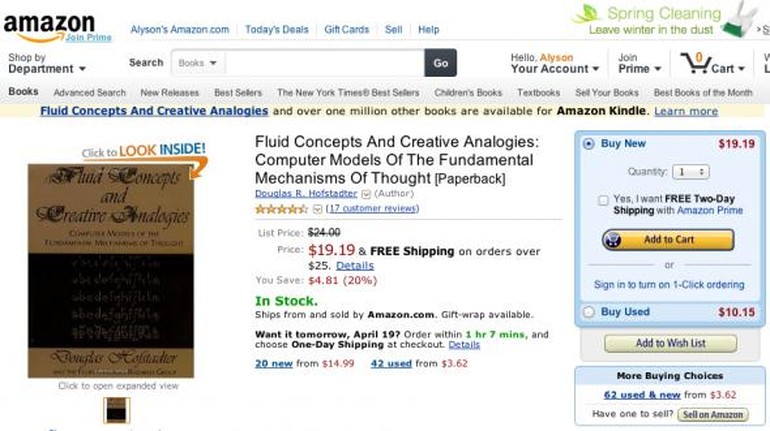Image resolution: width=770 pixels, height=431 pixels.
Task: Expand Shop by Department menu
Action: 46,64
